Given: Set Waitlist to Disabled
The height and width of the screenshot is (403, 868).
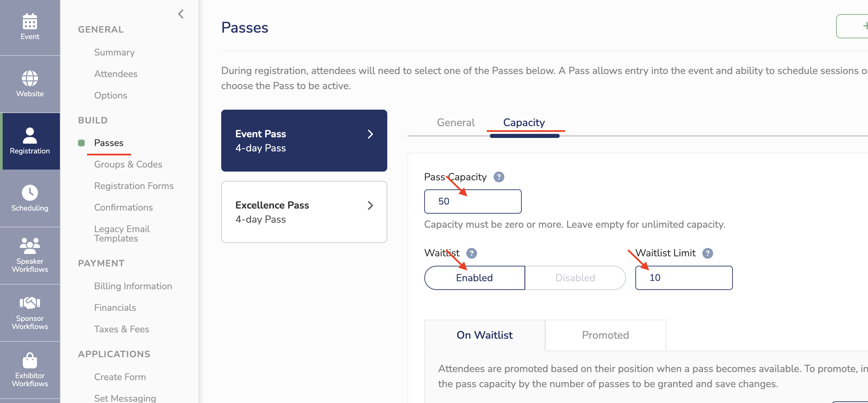Looking at the screenshot, I should coord(575,278).
